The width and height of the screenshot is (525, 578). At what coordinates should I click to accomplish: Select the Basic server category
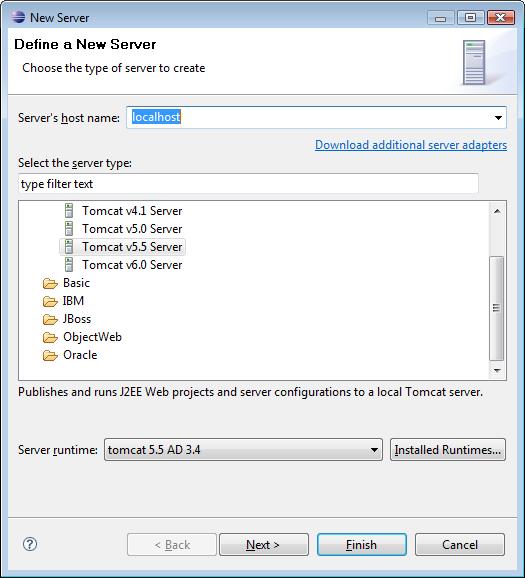(76, 283)
